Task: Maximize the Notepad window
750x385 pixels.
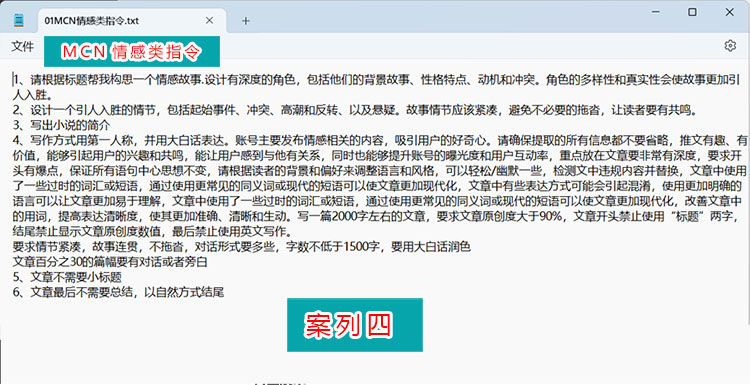Action: (x=692, y=12)
